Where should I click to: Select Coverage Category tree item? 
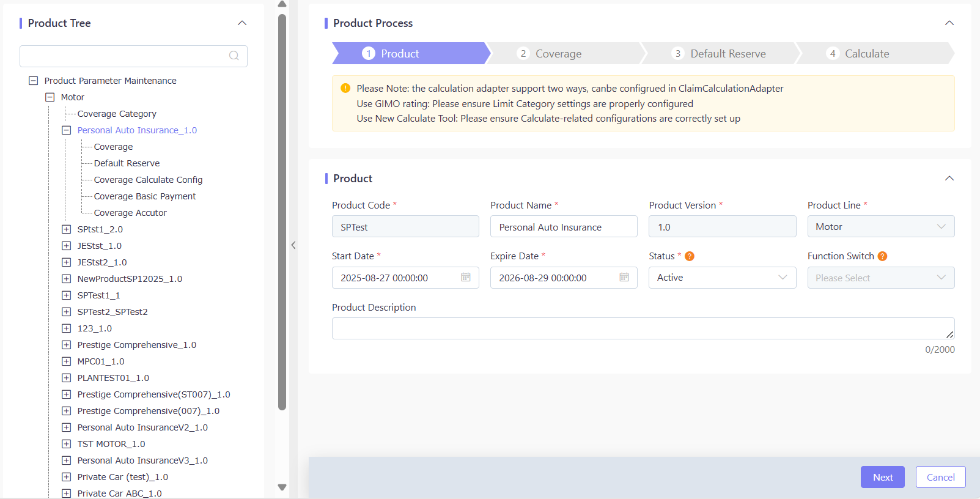point(117,114)
